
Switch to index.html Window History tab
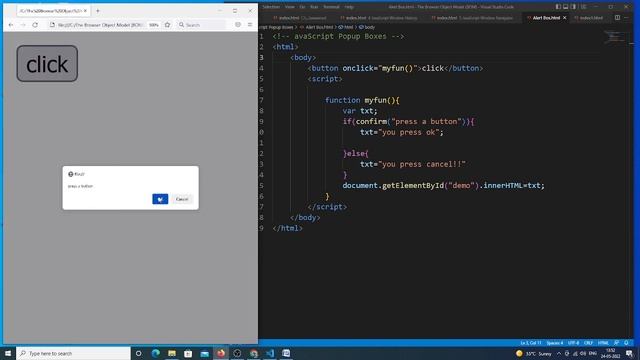click(380, 18)
